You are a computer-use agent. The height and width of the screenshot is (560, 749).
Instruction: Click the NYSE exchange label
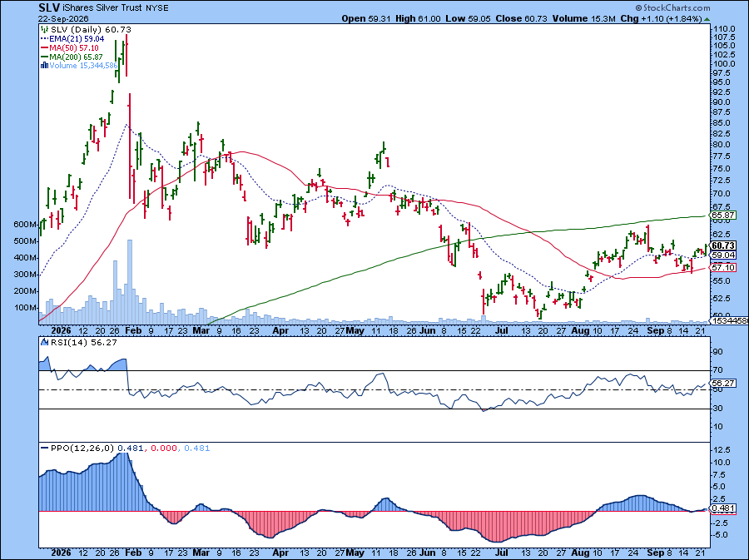point(156,8)
